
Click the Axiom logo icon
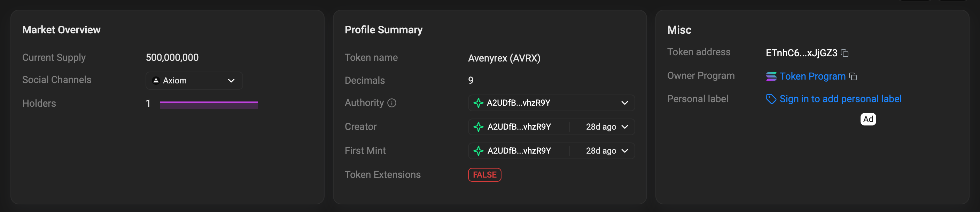156,81
